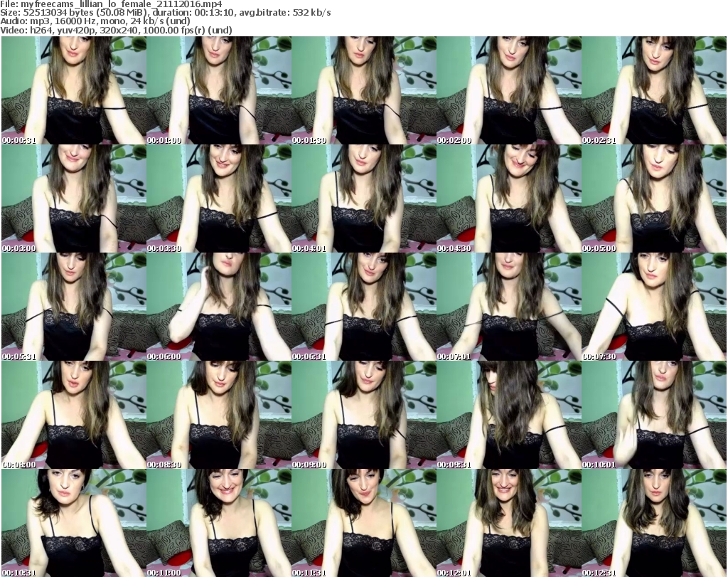Select the thumbnail stamped 00:00:31
728x577 pixels.
pyautogui.click(x=74, y=90)
